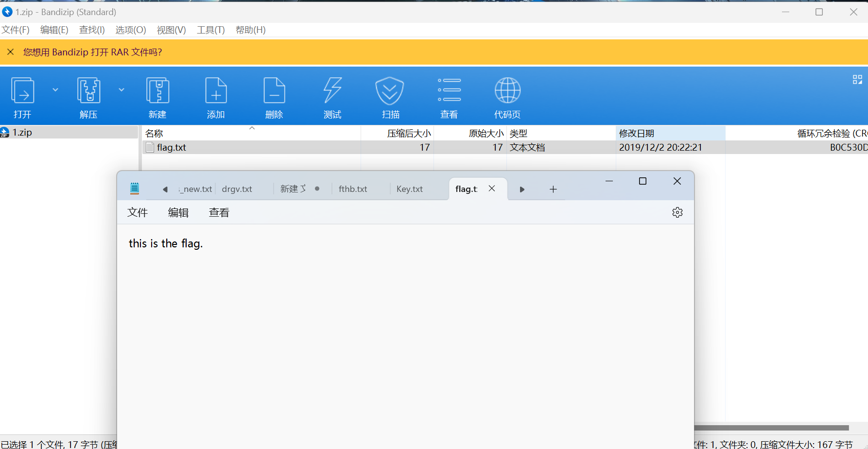This screenshot has height=449, width=868.
Task: Click the Bandizip app icon in title bar
Action: (7, 12)
